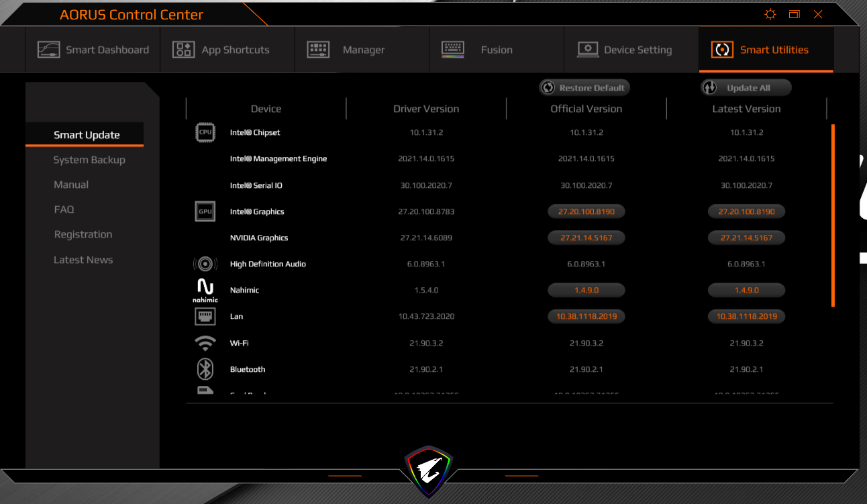Install Nahimic latest version 1.4.9.0
Screen dimensions: 867x504
coord(746,290)
